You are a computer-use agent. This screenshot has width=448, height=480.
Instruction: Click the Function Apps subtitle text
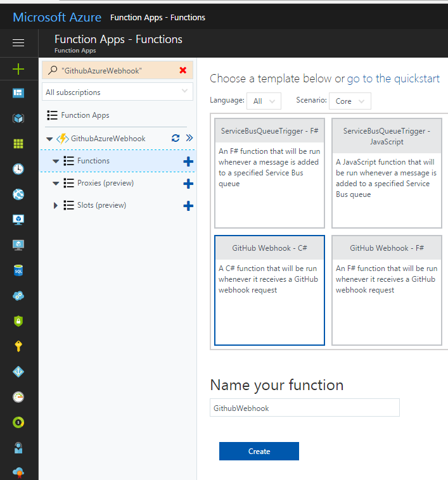click(75, 51)
